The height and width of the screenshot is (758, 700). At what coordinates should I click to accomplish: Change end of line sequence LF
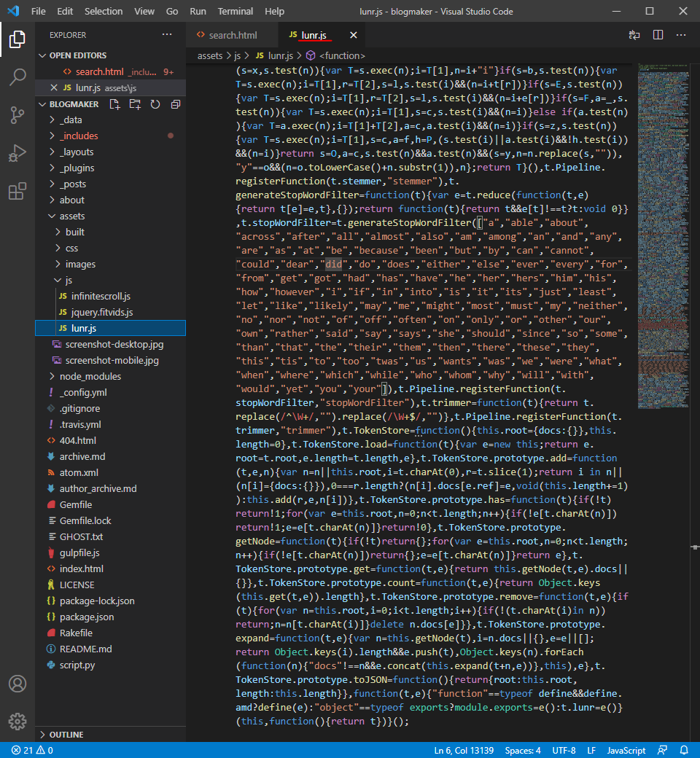pos(591,750)
